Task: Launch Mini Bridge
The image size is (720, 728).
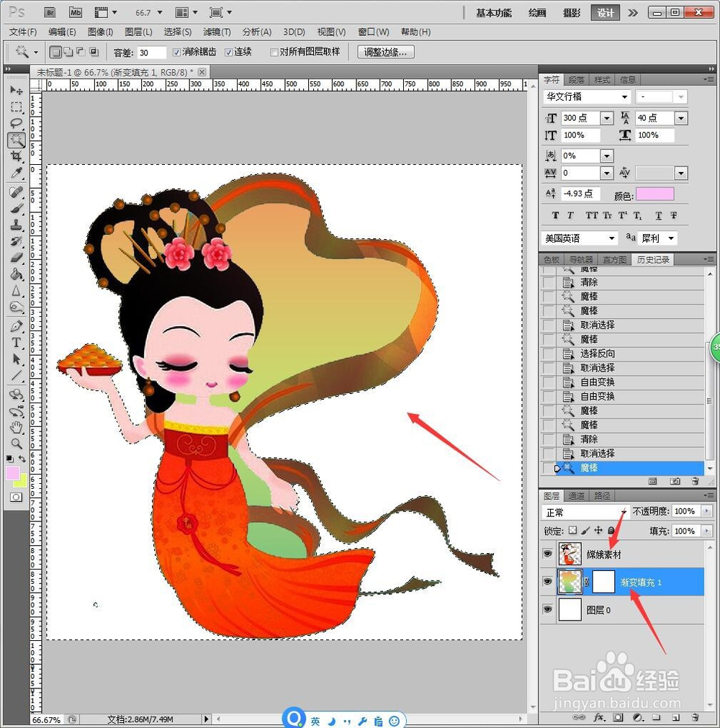Action: click(x=75, y=12)
